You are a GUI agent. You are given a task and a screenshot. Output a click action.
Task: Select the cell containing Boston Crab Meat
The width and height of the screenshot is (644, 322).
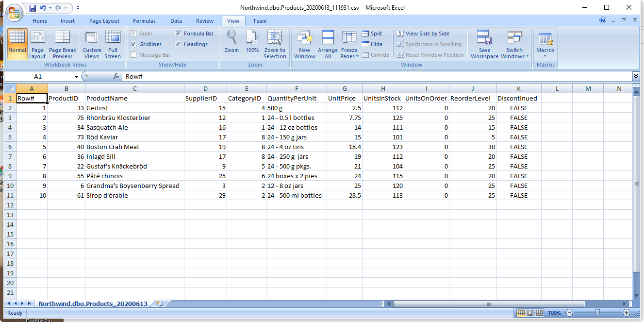[135, 147]
